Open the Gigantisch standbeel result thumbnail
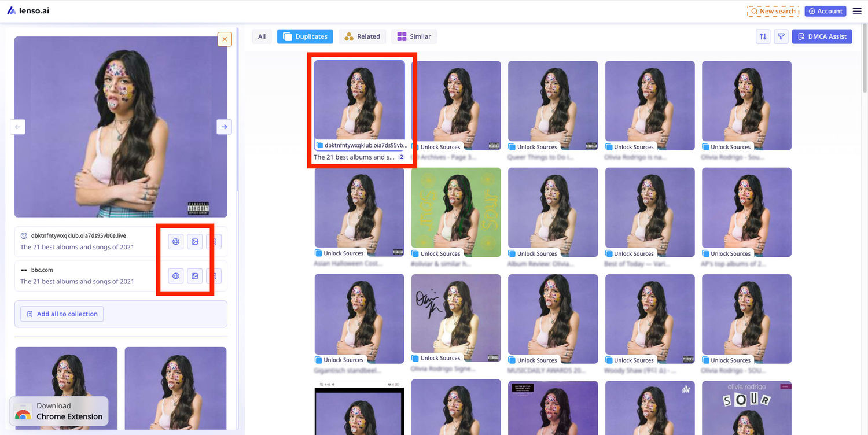 tap(359, 319)
